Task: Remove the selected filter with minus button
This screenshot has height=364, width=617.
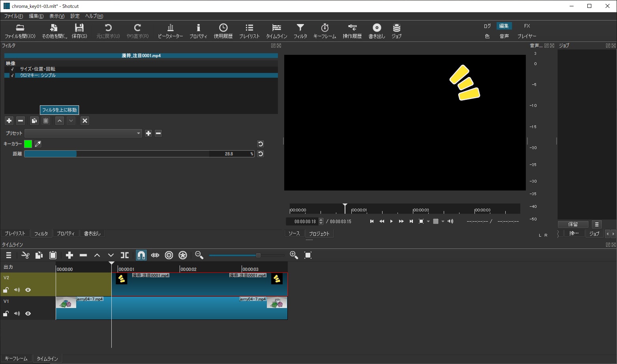Action: coord(21,121)
